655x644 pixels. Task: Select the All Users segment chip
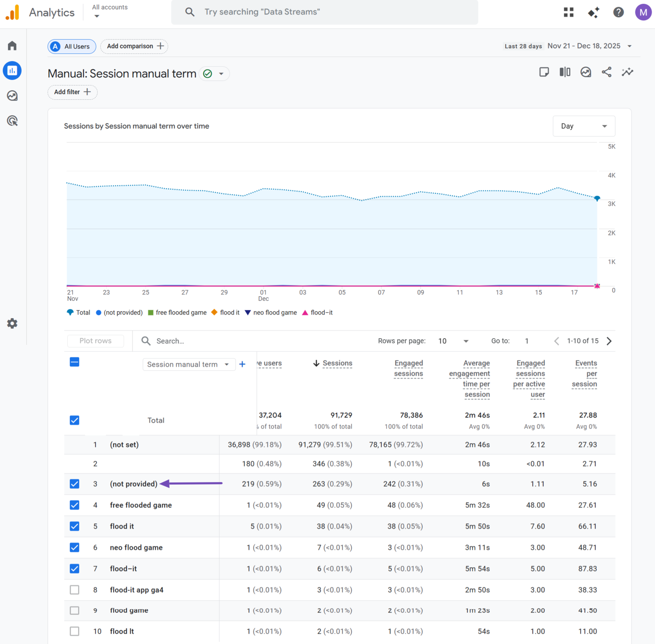(x=72, y=46)
